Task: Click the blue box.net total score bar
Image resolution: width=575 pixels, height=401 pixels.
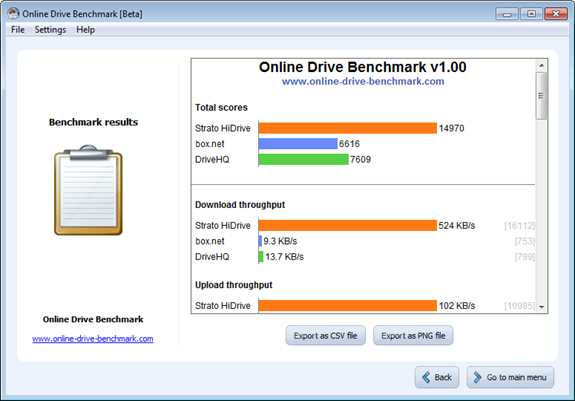Action: pos(298,144)
